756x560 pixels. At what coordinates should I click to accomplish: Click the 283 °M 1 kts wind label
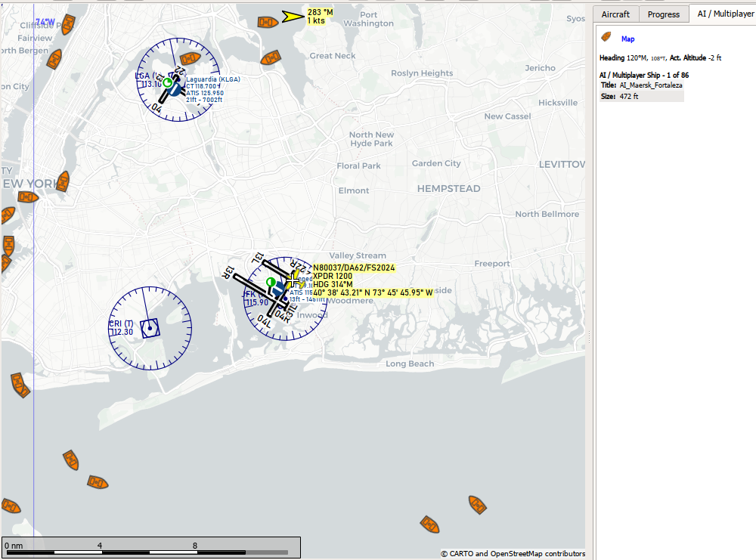tap(320, 17)
